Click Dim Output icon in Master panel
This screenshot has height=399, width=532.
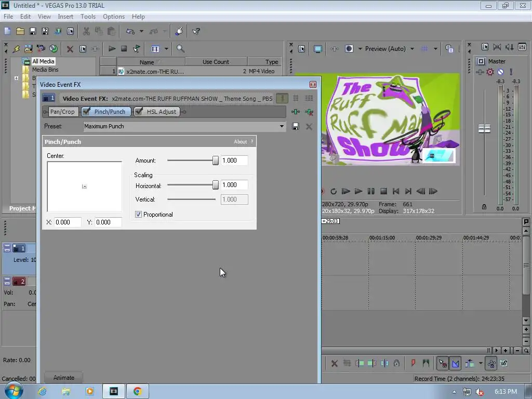pos(509,47)
